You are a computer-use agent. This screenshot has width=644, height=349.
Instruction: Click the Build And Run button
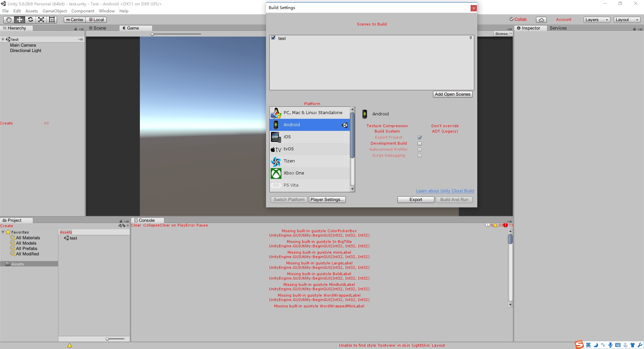tap(454, 200)
